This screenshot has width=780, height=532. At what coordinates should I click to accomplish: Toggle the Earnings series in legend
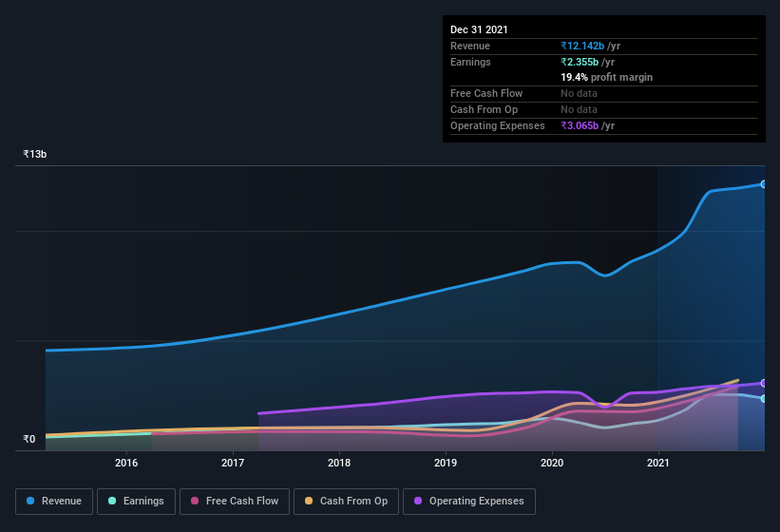(x=136, y=501)
